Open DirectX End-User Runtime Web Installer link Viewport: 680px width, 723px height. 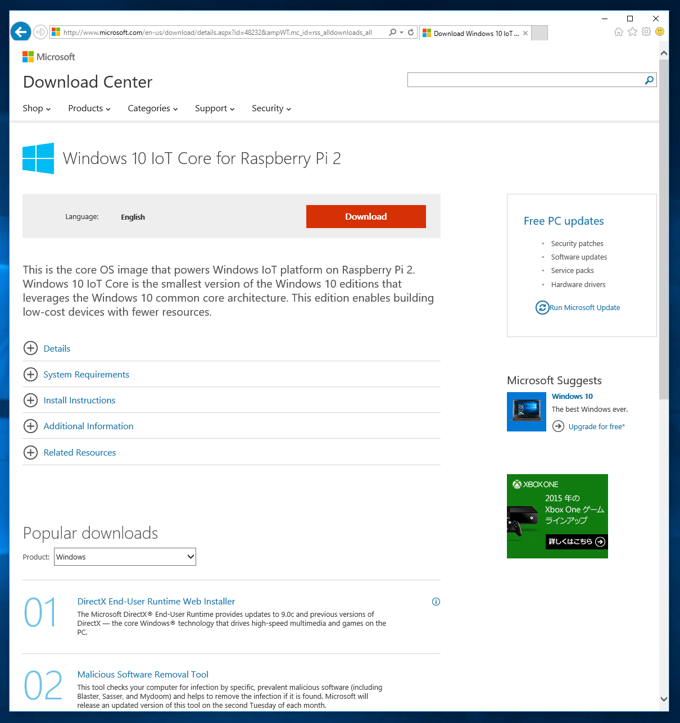[x=156, y=601]
